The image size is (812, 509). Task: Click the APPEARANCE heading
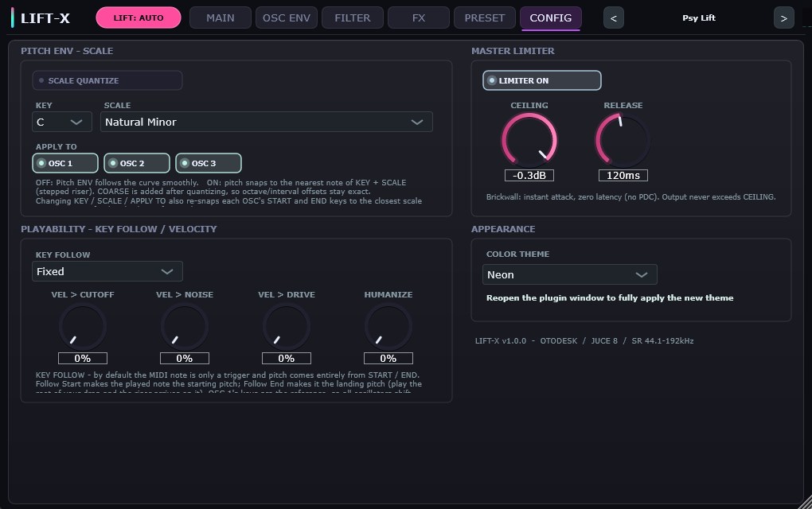tap(503, 229)
